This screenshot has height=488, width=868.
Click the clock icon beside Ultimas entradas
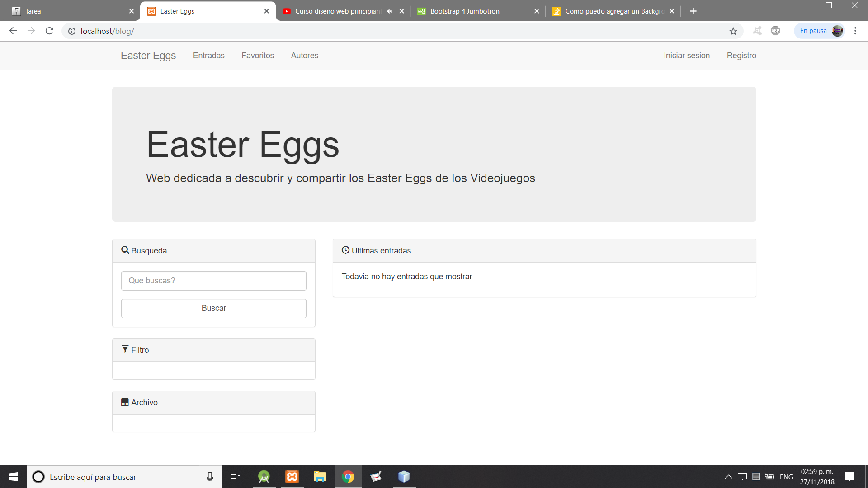tap(345, 250)
